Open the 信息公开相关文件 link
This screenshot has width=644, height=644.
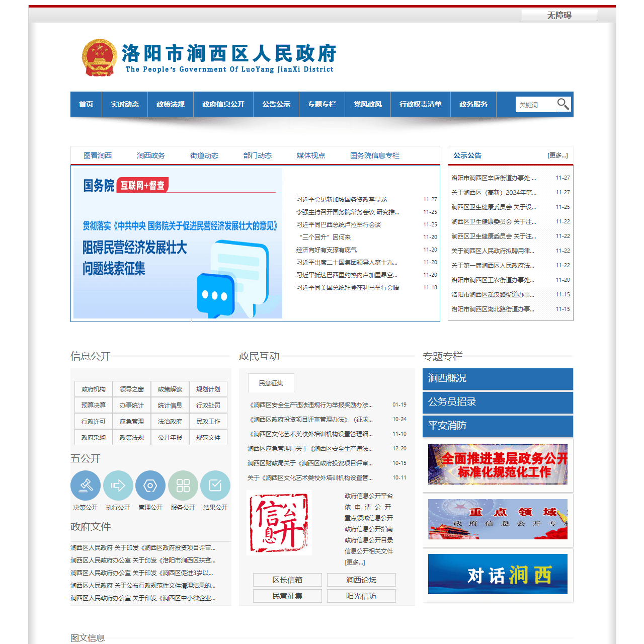click(369, 551)
